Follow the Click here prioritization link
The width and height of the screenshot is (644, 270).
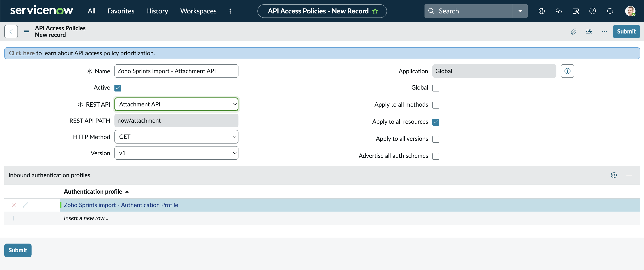pyautogui.click(x=22, y=53)
